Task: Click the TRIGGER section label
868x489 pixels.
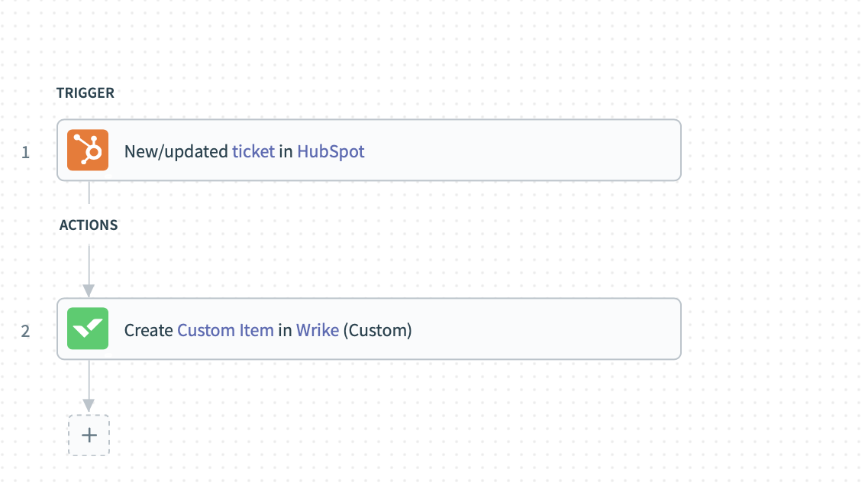Action: tap(86, 93)
